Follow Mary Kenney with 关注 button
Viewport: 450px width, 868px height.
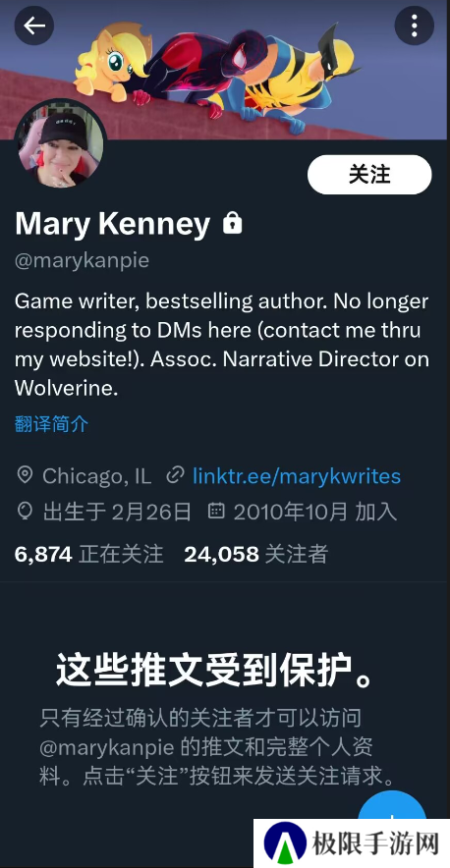coord(369,175)
